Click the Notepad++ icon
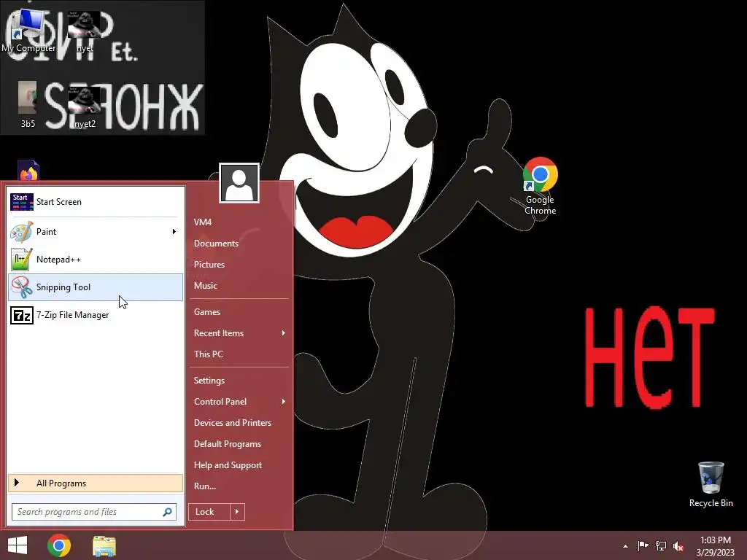This screenshot has width=747, height=560. pyautogui.click(x=21, y=260)
